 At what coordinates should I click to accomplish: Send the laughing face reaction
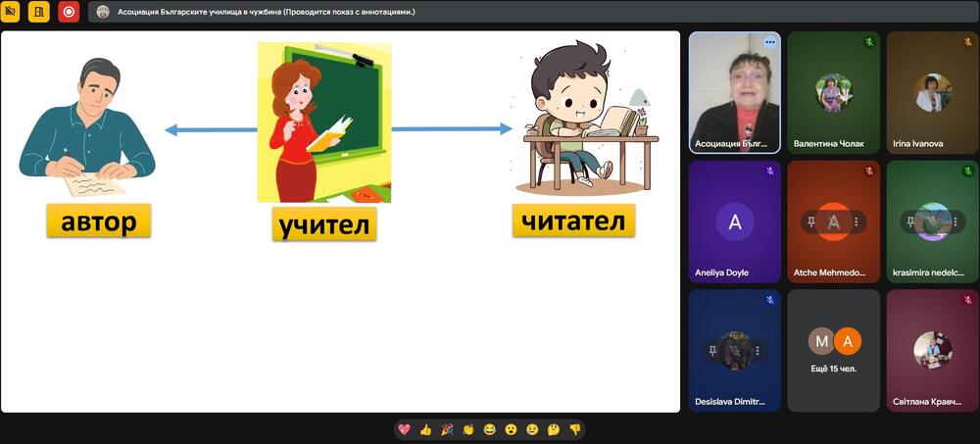pos(490,429)
